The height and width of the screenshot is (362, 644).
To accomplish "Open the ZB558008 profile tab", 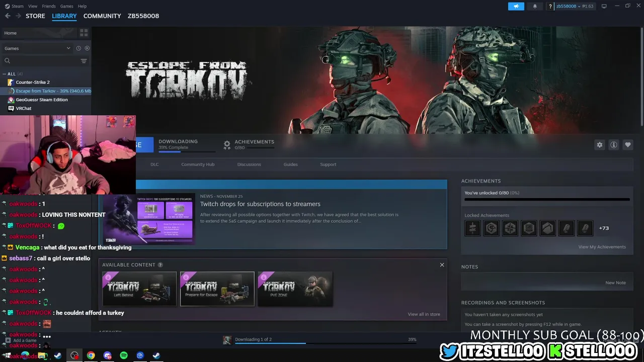I will pyautogui.click(x=143, y=16).
